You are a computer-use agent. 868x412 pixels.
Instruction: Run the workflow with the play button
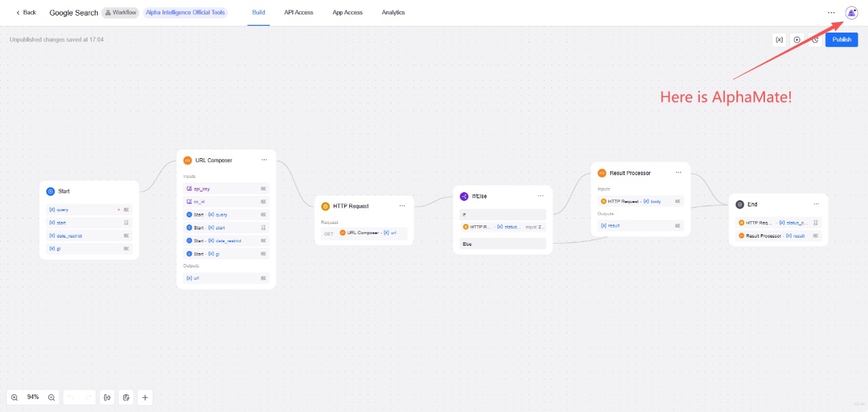click(x=797, y=39)
